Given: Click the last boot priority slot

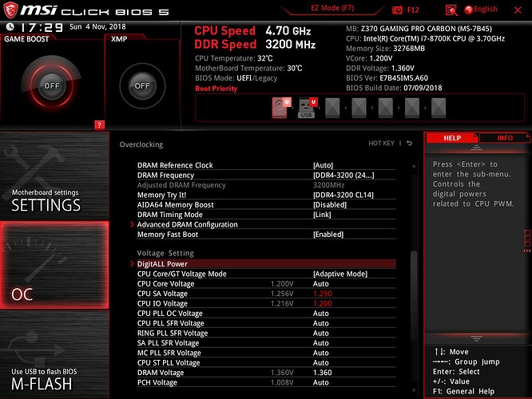Looking at the screenshot, I should pyautogui.click(x=439, y=108).
